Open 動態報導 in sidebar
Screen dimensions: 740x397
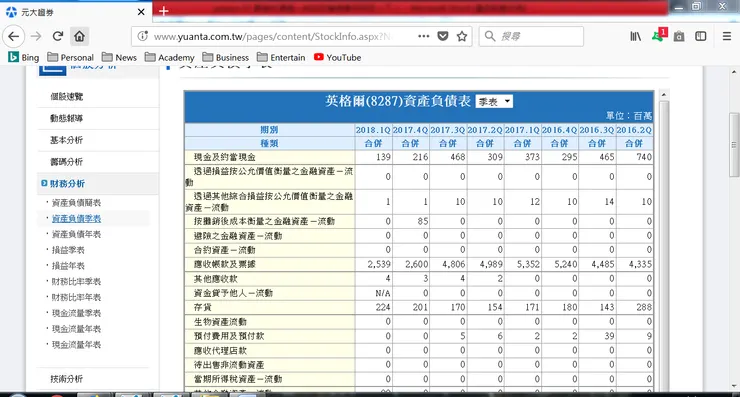[67, 118]
